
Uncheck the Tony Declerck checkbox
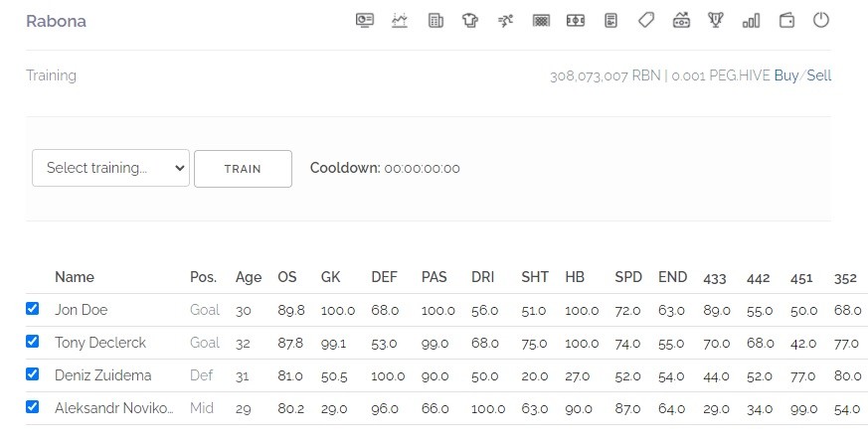(x=32, y=341)
